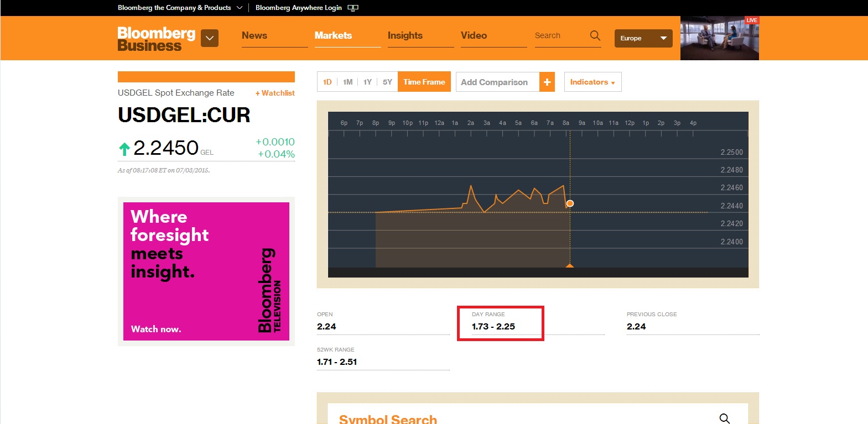Click the current price 2.2450

166,148
